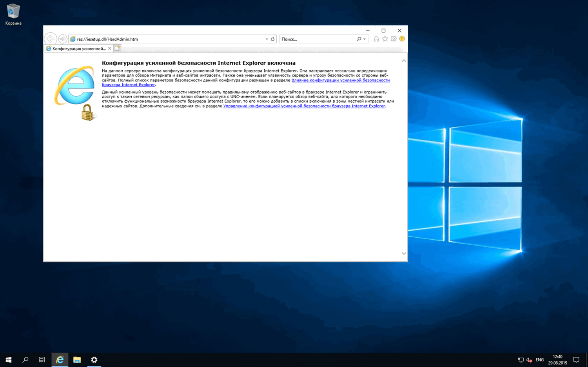
Task: Click the smiley feedback icon
Action: click(x=402, y=39)
